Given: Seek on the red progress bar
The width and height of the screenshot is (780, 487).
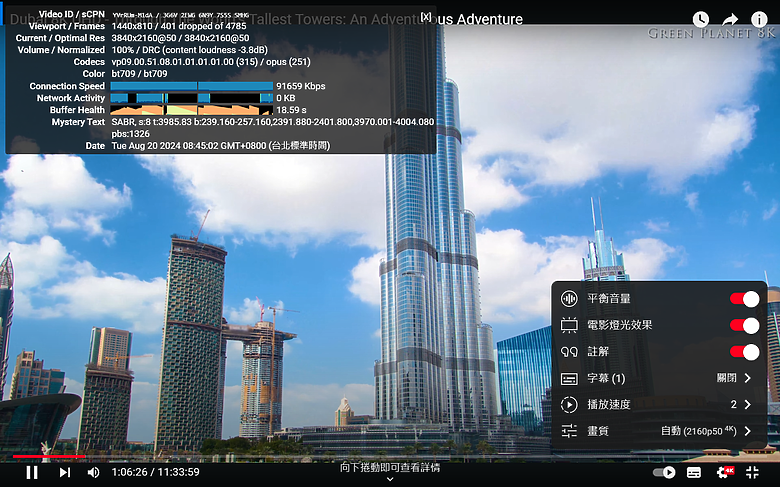Looking at the screenshot, I should coord(49,456).
